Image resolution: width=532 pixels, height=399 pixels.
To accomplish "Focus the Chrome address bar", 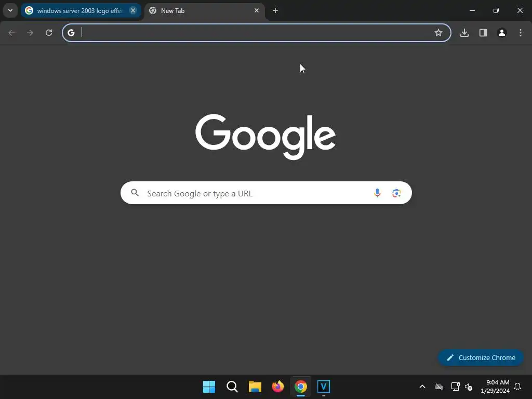I will coord(257,33).
